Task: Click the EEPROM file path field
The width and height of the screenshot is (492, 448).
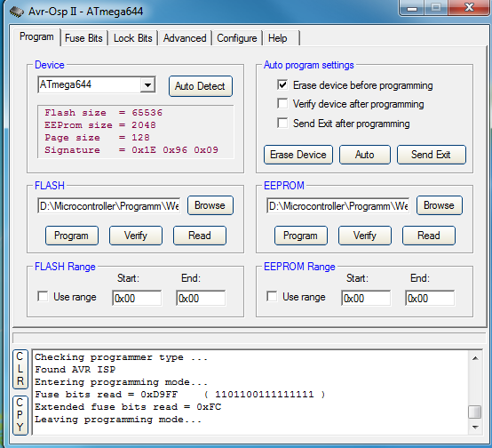Action: pos(338,206)
